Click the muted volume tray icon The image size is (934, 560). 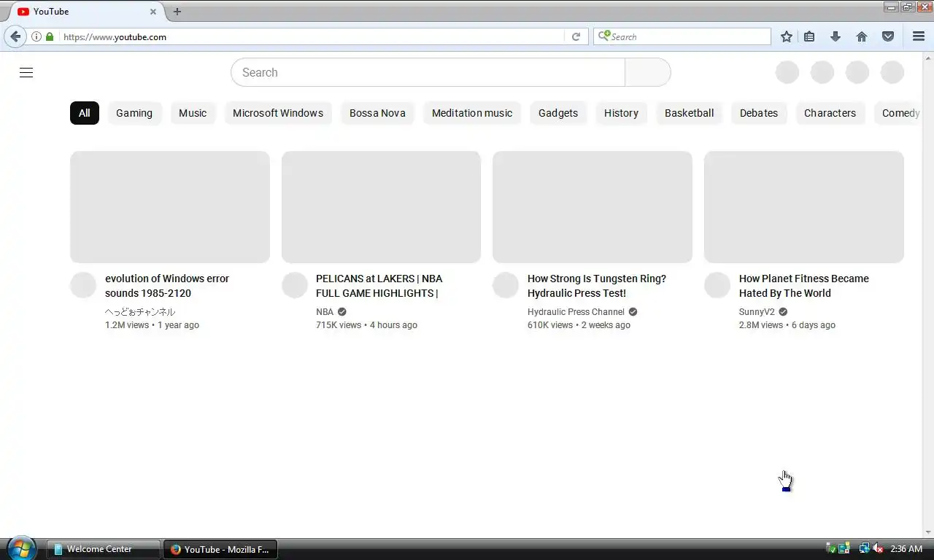[879, 548]
